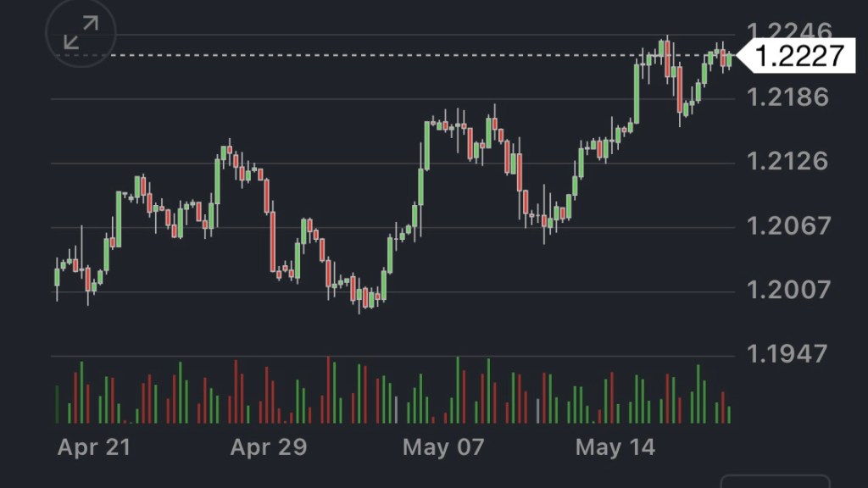Click the Apr 21 date label
The height and width of the screenshot is (488, 868).
[94, 447]
